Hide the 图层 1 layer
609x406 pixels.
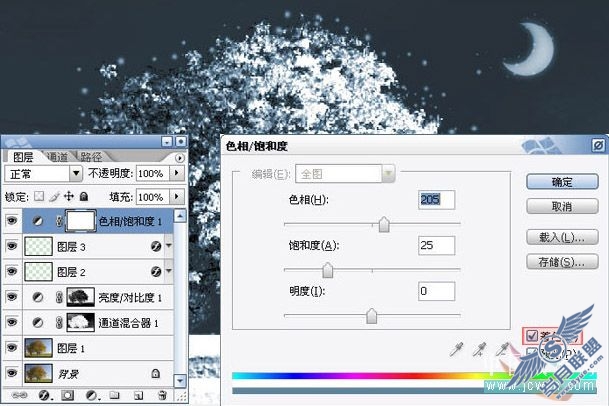(12, 347)
